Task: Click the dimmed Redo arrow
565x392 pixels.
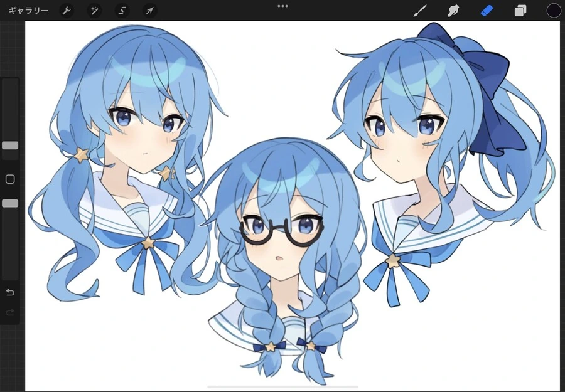Action: pos(10,312)
